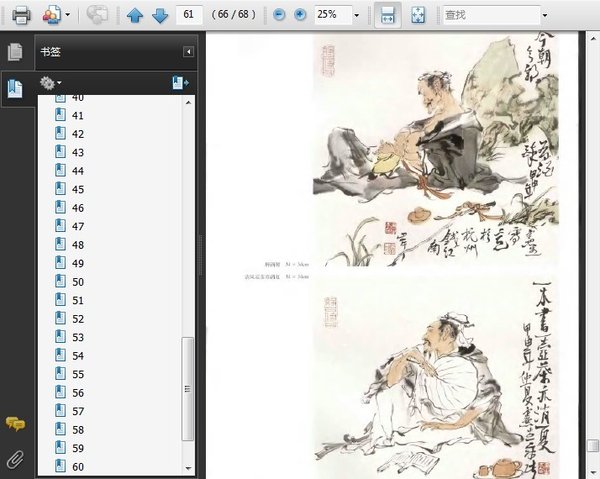600x479 pixels.
Task: Click bookmark icon beside entry 45
Action: pos(60,189)
